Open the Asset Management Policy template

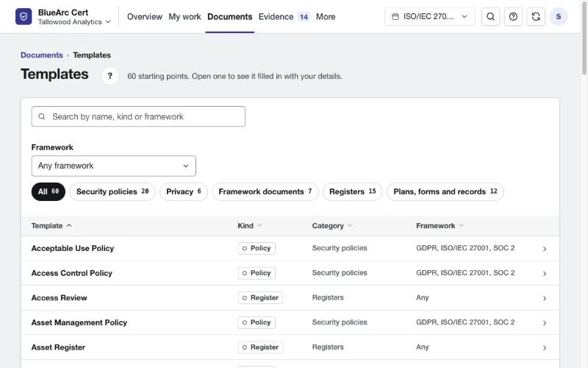click(79, 322)
